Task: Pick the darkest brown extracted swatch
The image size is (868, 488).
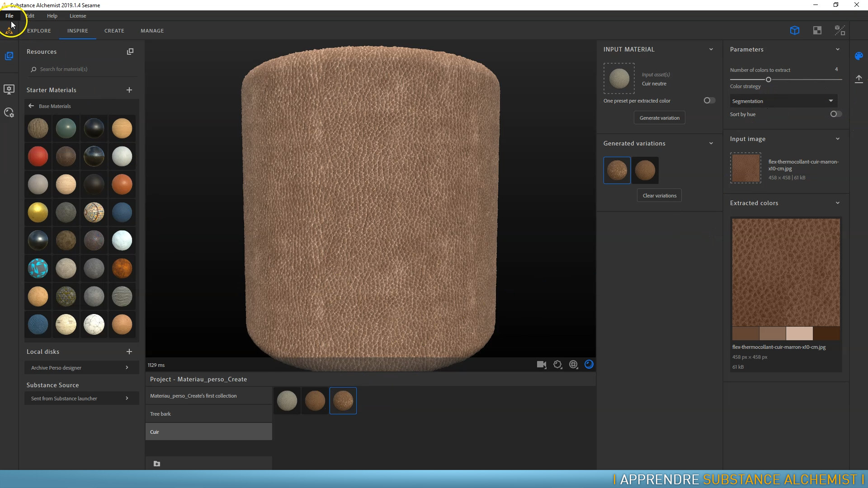Action: [826, 333]
